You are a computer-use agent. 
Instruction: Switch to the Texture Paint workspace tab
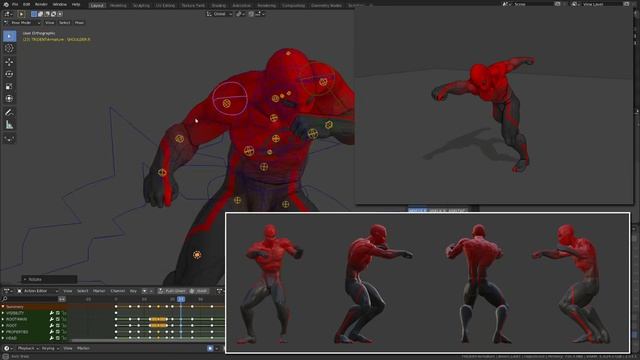tap(193, 5)
